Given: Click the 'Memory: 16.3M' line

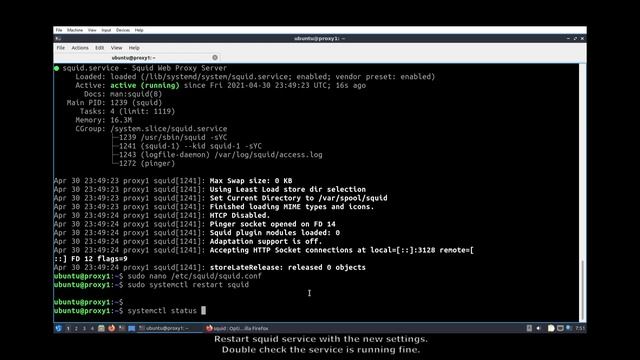Looking at the screenshot, I should coord(104,120).
